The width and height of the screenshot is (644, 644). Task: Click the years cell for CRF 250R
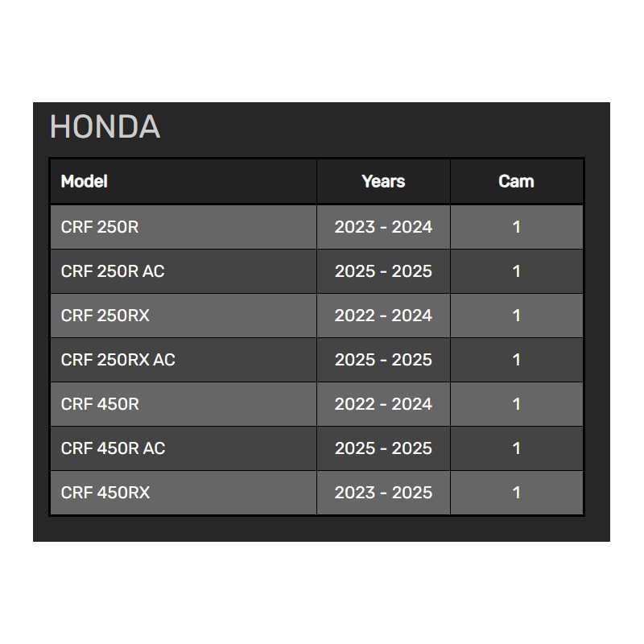pos(383,227)
